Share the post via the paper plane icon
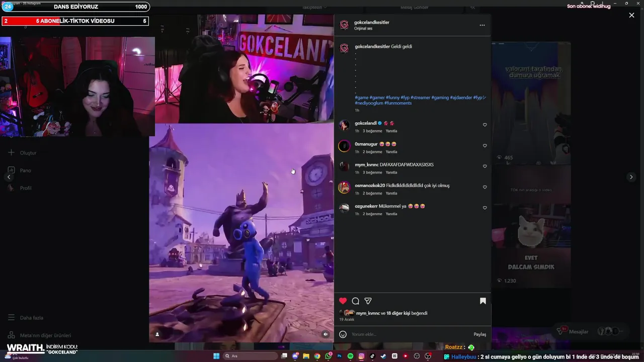The height and width of the screenshot is (362, 644). coord(368,301)
